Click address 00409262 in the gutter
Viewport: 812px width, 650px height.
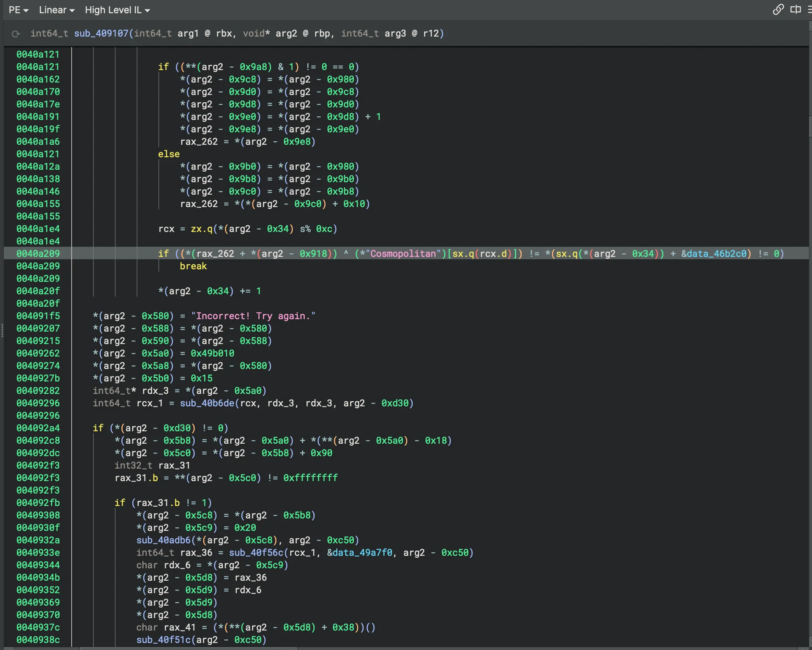[x=38, y=353]
